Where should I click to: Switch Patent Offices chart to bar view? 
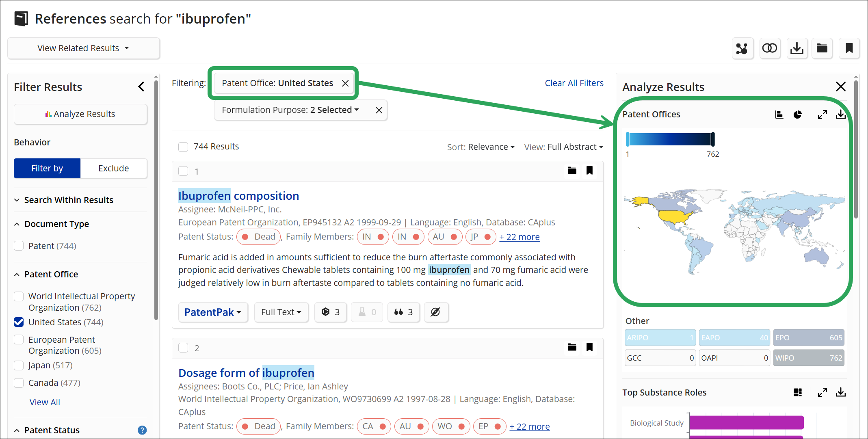pos(779,115)
